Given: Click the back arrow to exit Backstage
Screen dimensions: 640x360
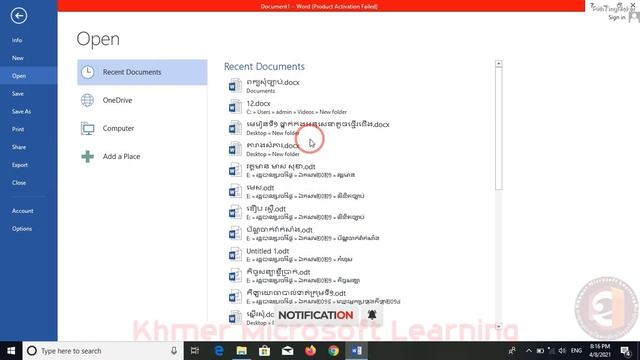Looking at the screenshot, I should [x=19, y=16].
